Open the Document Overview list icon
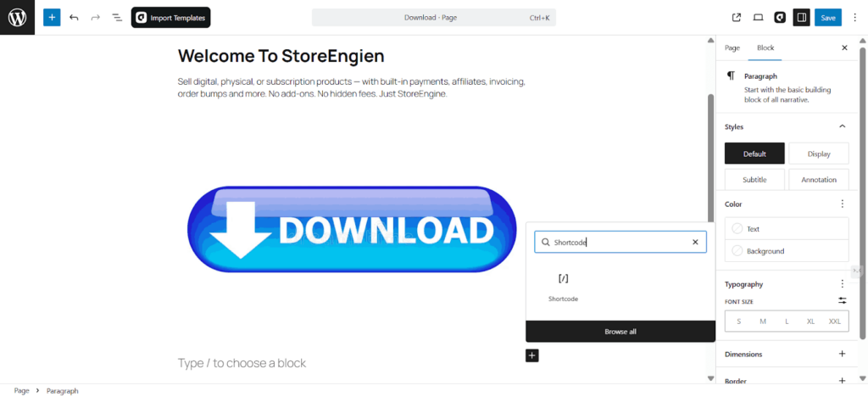The width and height of the screenshot is (868, 397). click(117, 18)
